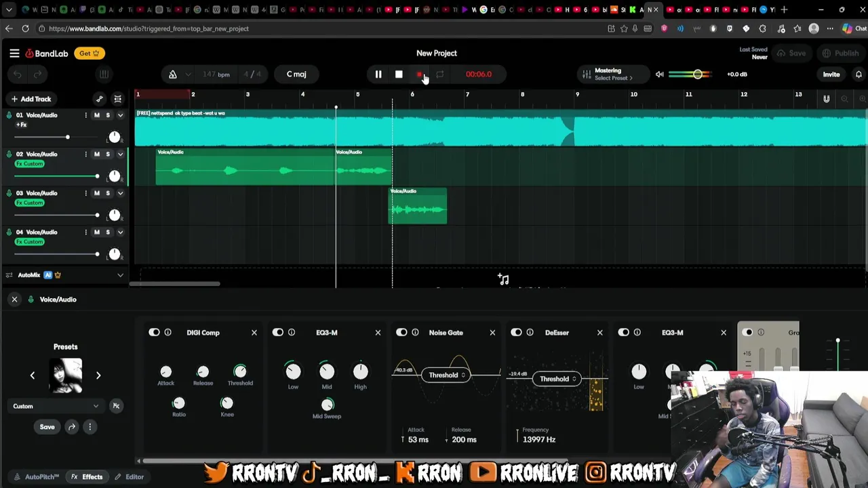
Task: Expand track 01 chevron dropdown
Action: point(120,115)
